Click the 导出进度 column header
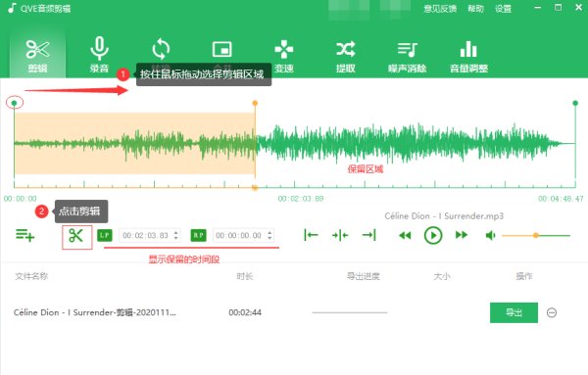 point(364,276)
